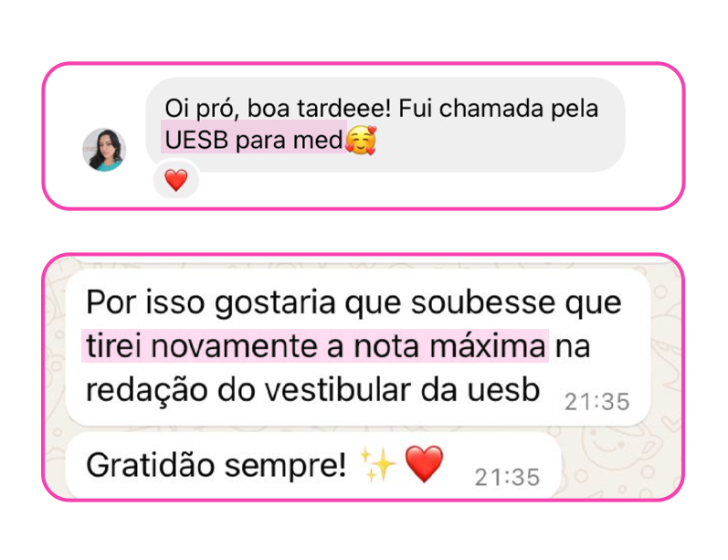Click the highlighted 'tirei novamente a nota máxima'

316,346
